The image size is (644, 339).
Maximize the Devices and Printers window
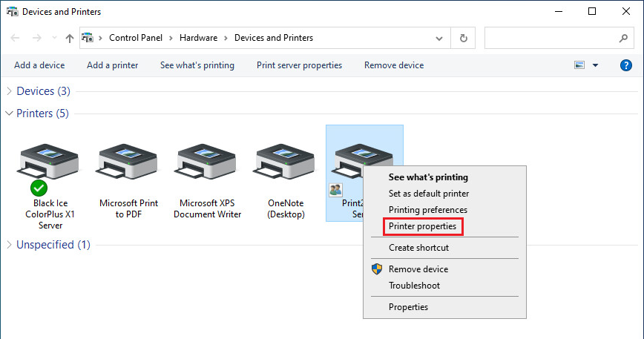tap(592, 11)
